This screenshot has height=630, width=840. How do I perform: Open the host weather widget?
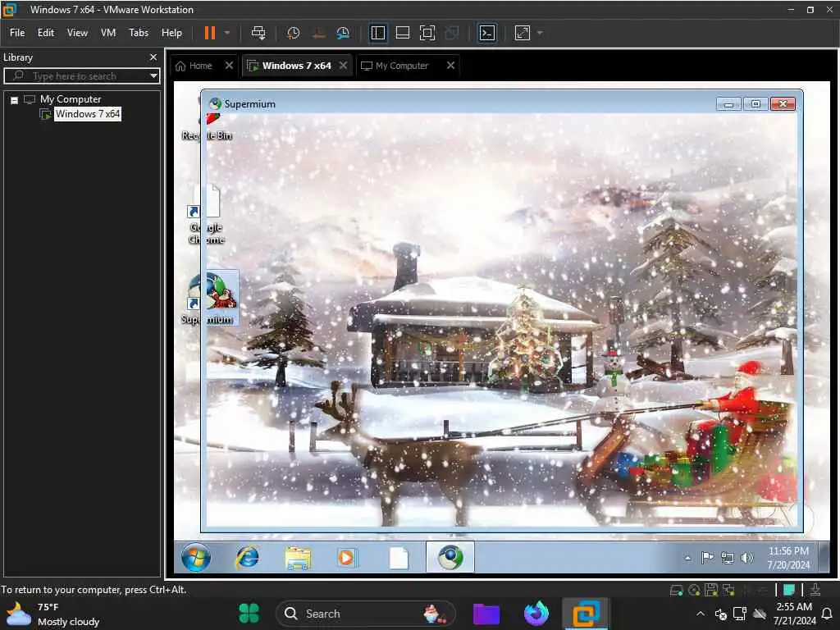click(52, 614)
